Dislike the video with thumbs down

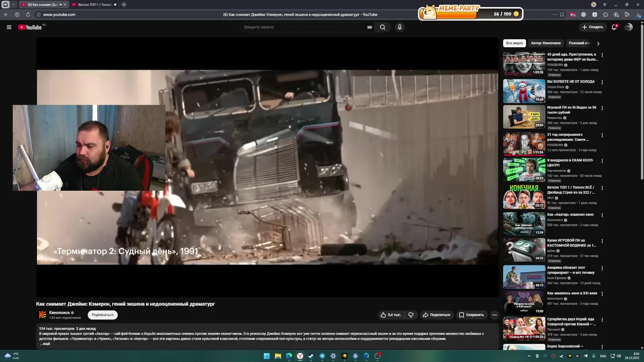(x=411, y=315)
